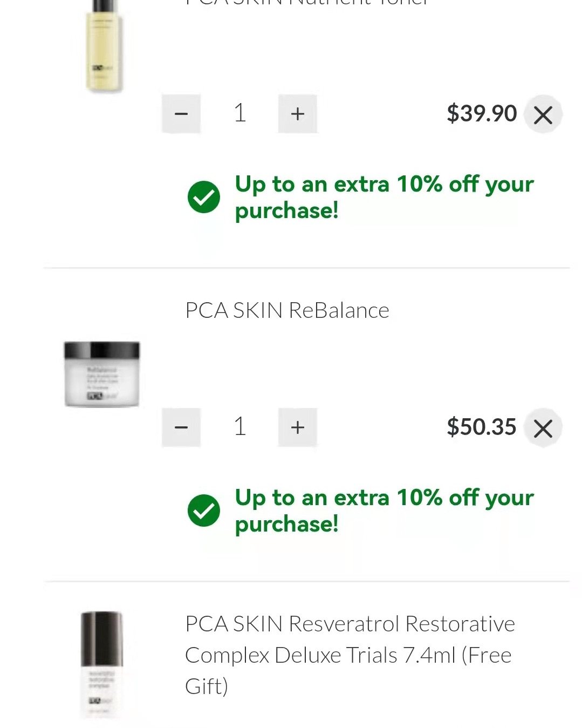Tap the green checkmark under ReBalance
The width and height of the screenshot is (582, 728).
click(204, 511)
